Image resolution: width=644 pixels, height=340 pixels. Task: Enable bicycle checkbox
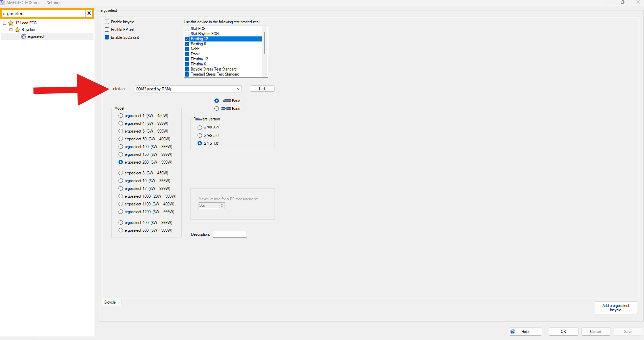pyautogui.click(x=107, y=22)
